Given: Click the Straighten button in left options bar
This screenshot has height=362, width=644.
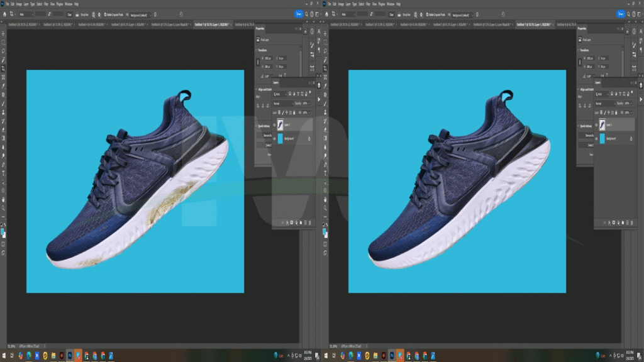Looking at the screenshot, I should coord(82,15).
